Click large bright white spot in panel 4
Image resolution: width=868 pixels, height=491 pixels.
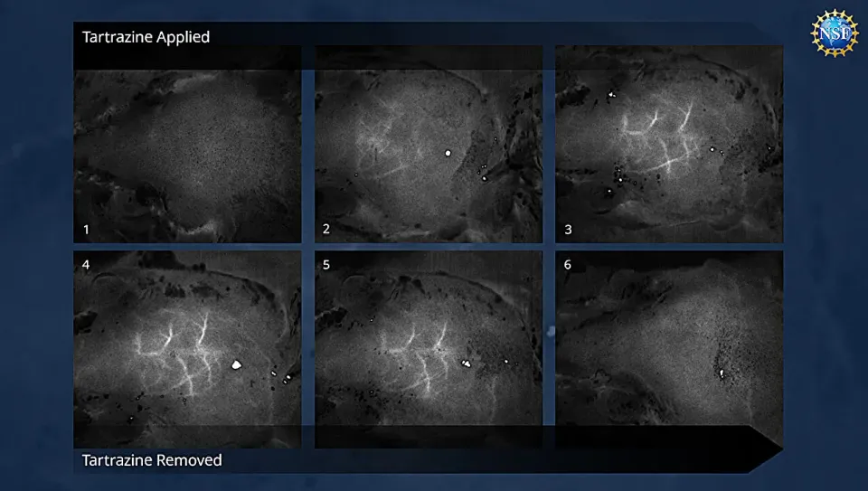pyautogui.click(x=236, y=364)
